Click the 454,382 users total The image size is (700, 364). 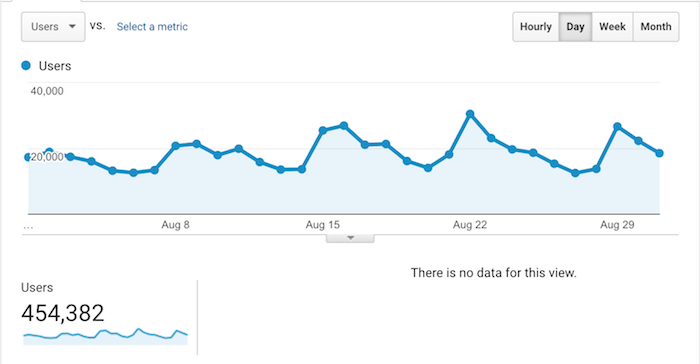point(62,313)
